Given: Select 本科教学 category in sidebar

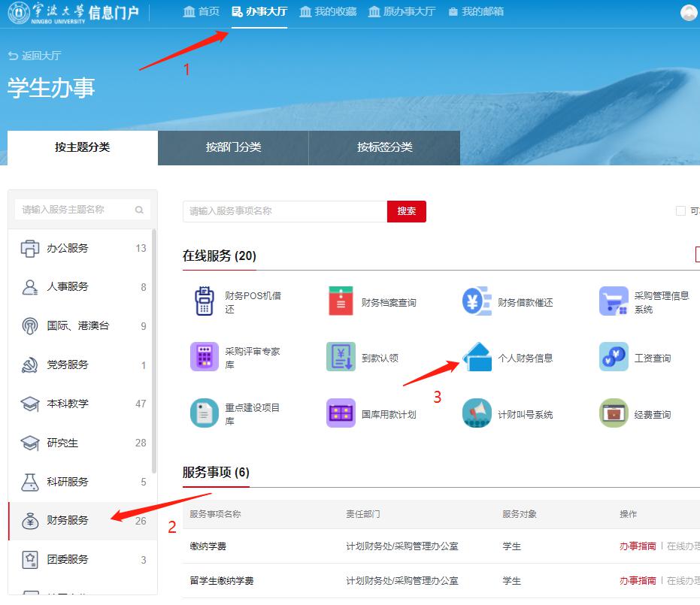Looking at the screenshot, I should coord(68,404).
